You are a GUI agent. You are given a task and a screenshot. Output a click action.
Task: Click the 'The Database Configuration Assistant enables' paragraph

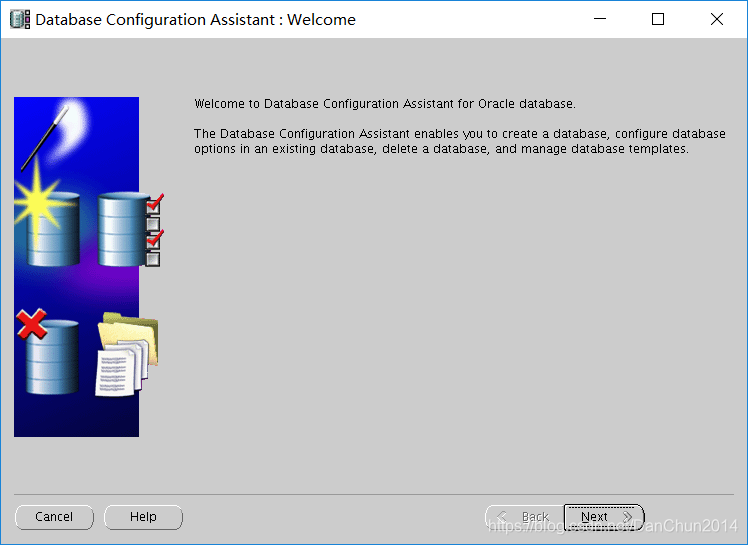460,141
